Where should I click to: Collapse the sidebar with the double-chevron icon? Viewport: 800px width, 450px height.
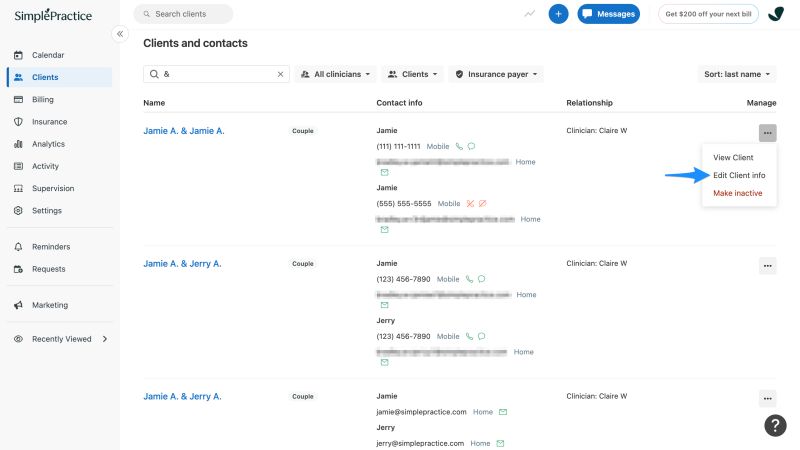[120, 34]
